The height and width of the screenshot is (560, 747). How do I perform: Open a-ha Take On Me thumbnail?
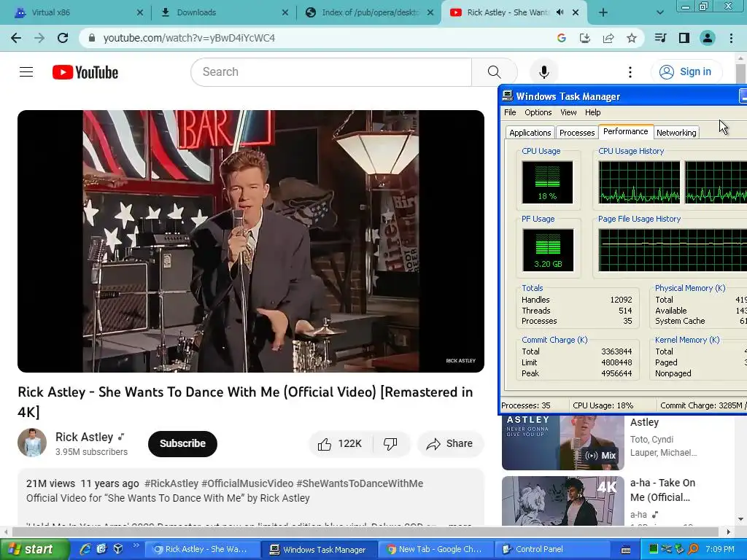(563, 501)
